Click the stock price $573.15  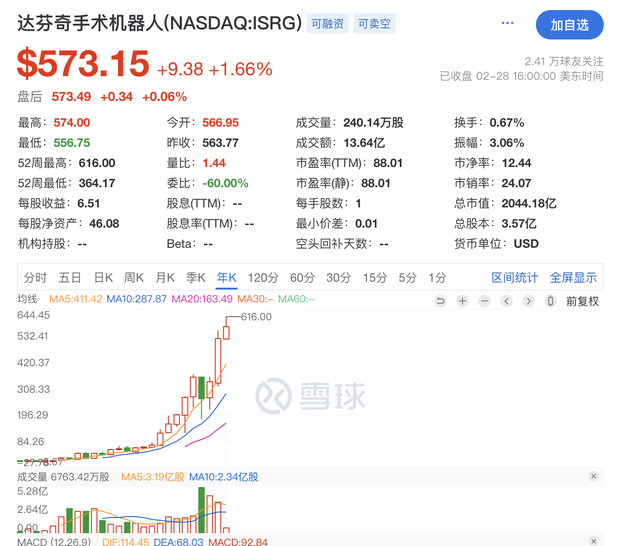pos(83,64)
